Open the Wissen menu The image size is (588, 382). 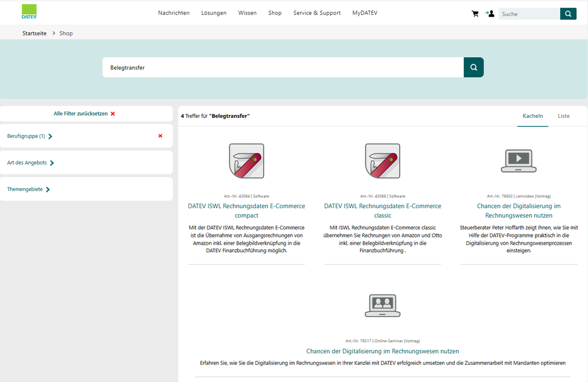247,13
